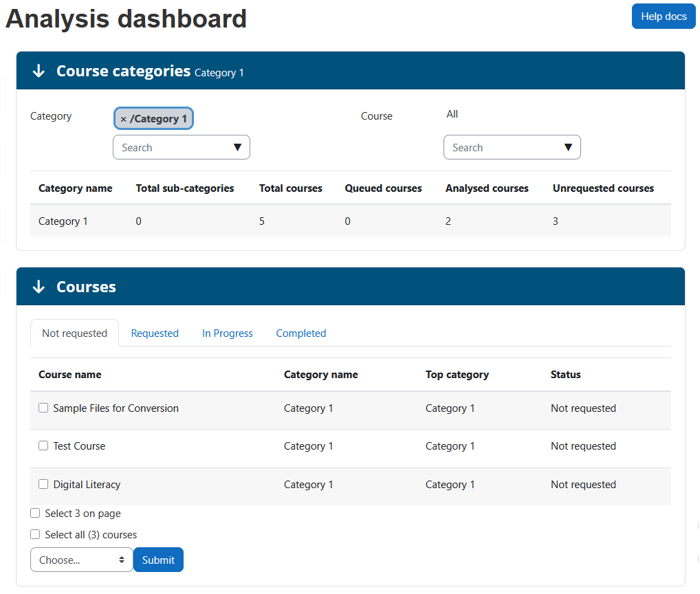Click the Sample Files for Conversion course name
The width and height of the screenshot is (700, 594).
(116, 408)
